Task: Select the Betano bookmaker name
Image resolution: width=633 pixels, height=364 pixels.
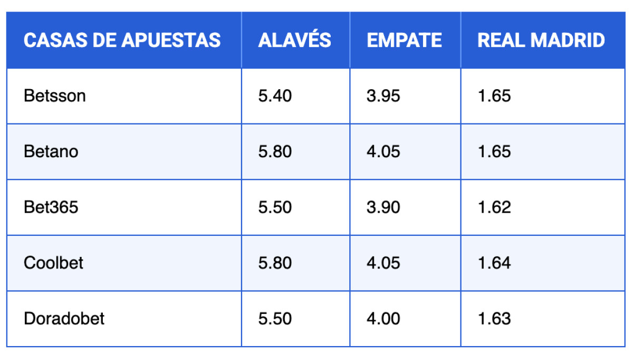Action: tap(51, 152)
